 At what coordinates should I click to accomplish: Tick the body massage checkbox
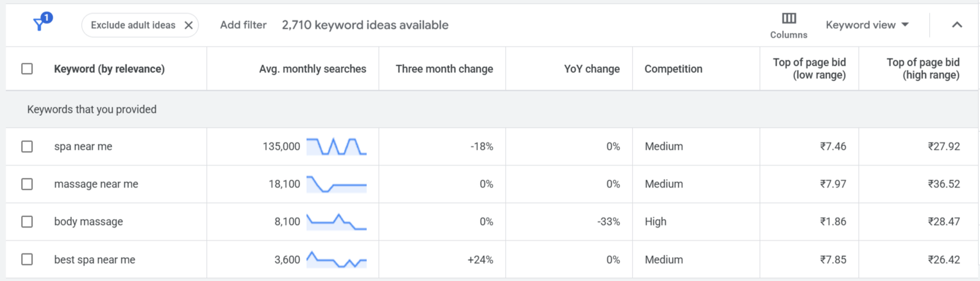[27, 221]
